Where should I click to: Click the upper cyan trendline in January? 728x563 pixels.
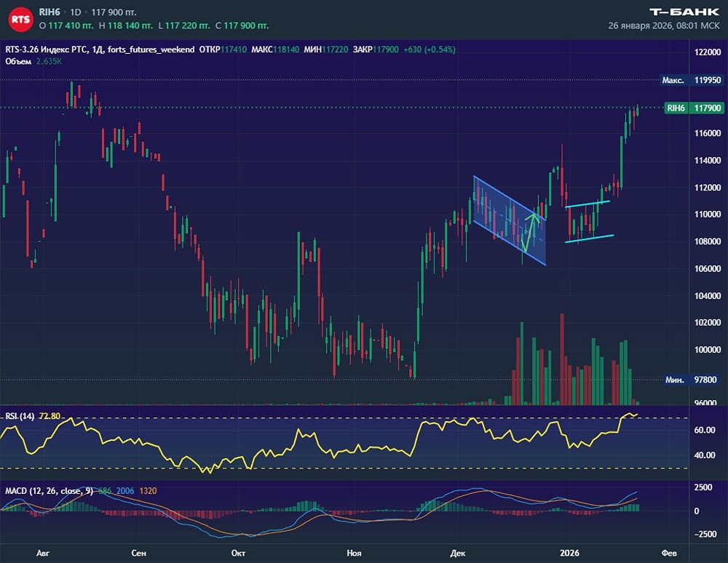(587, 204)
